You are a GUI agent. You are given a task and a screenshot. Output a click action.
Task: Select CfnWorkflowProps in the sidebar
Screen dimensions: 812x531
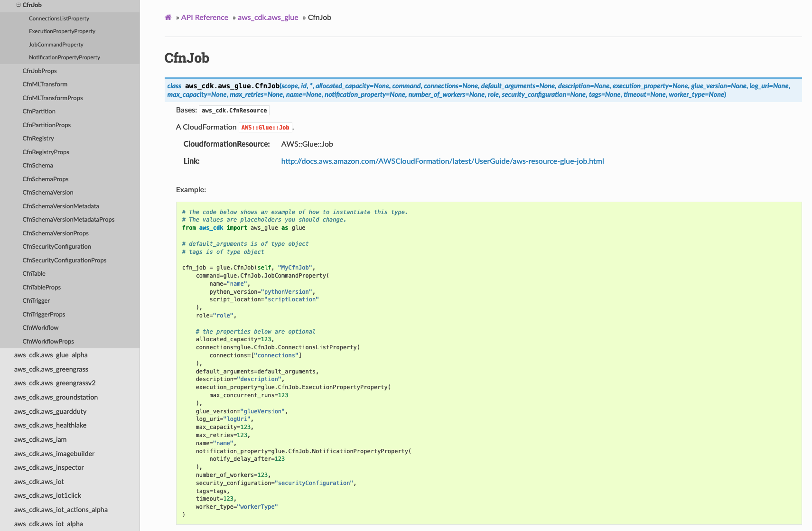48,341
